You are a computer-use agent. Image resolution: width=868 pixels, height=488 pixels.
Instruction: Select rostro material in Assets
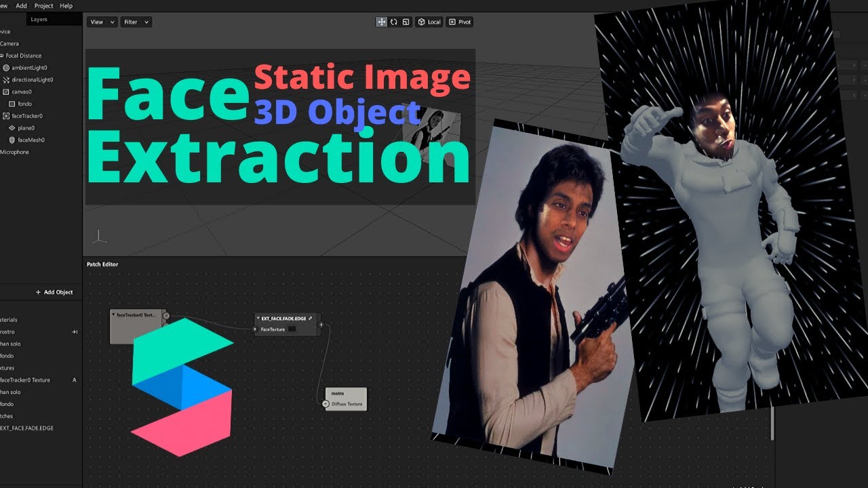(x=7, y=331)
